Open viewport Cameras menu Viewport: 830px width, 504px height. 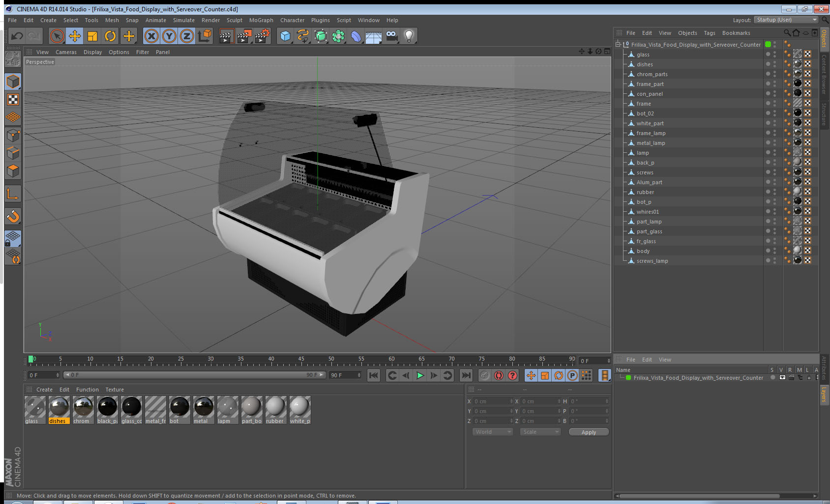pos(66,52)
